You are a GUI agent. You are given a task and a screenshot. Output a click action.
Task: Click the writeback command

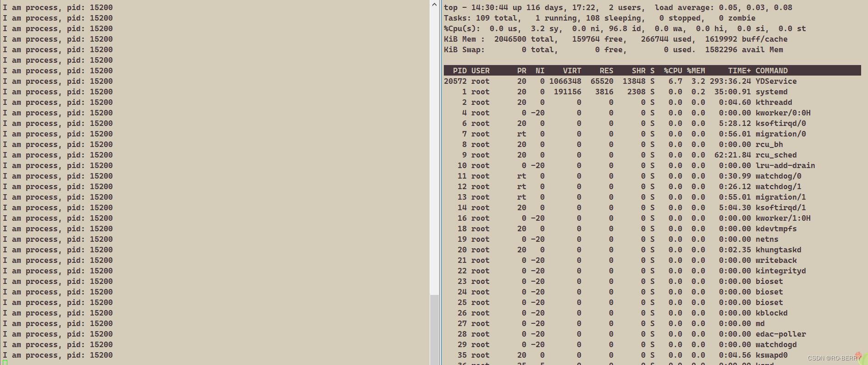(776, 260)
